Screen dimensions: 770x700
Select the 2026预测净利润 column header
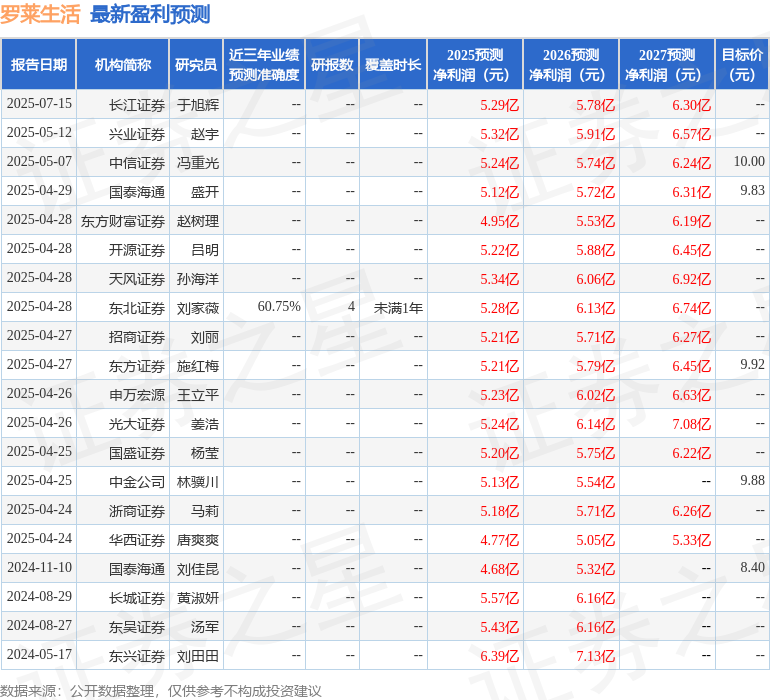(571, 64)
